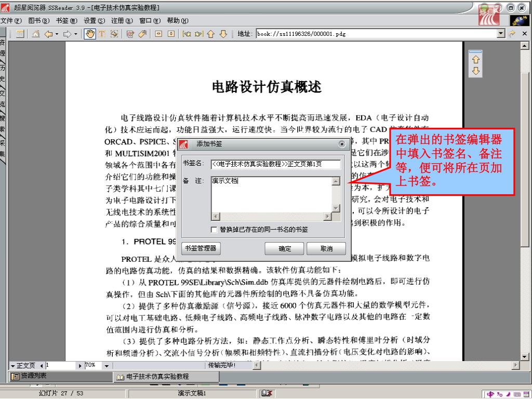Image resolution: width=532 pixels, height=399 pixels.
Task: Click document vertical scrollbar up arrow
Action: 525,46
